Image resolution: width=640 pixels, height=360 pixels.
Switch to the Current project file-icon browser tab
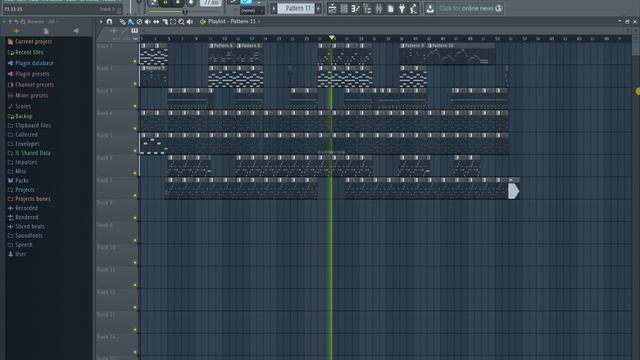click(46, 31)
